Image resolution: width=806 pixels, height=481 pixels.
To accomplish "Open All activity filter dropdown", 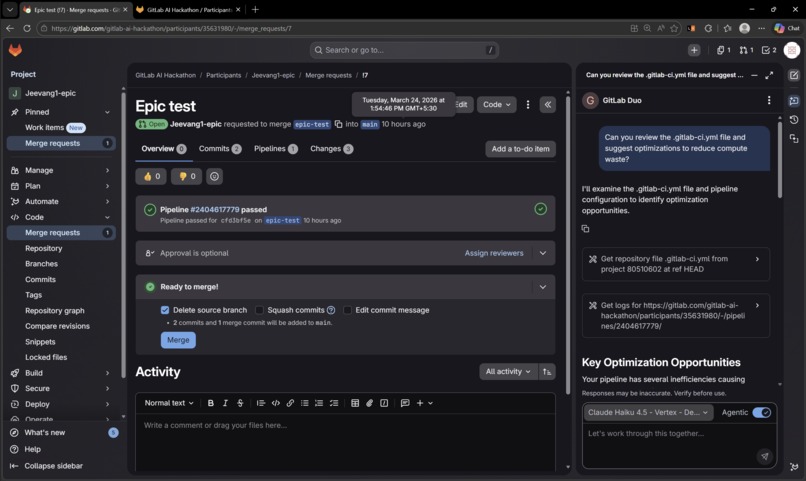I will click(508, 372).
